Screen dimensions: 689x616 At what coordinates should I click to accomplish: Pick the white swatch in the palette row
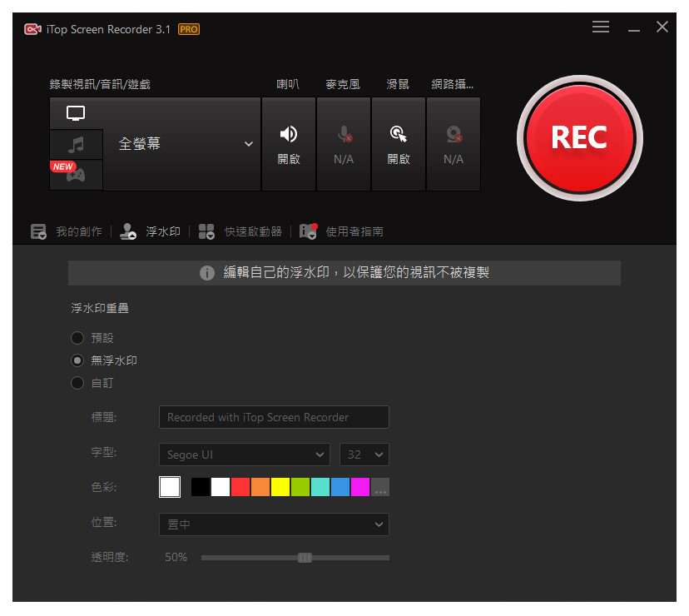pos(221,487)
